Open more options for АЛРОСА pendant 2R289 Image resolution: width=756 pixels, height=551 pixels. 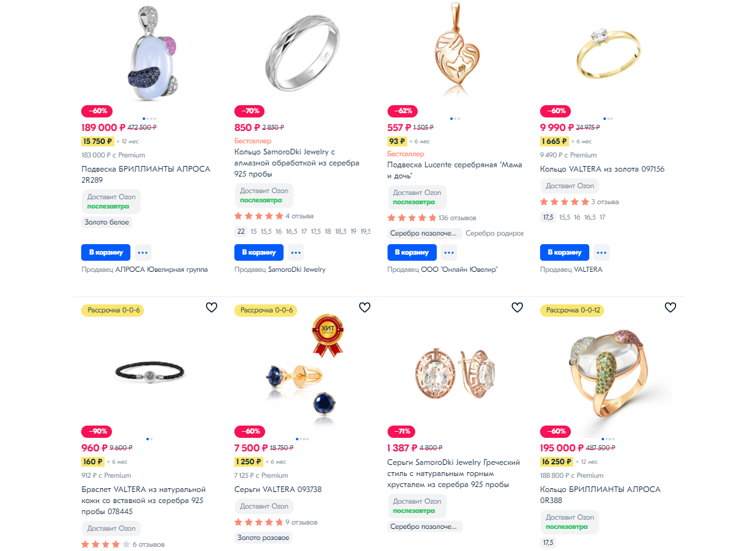143,252
